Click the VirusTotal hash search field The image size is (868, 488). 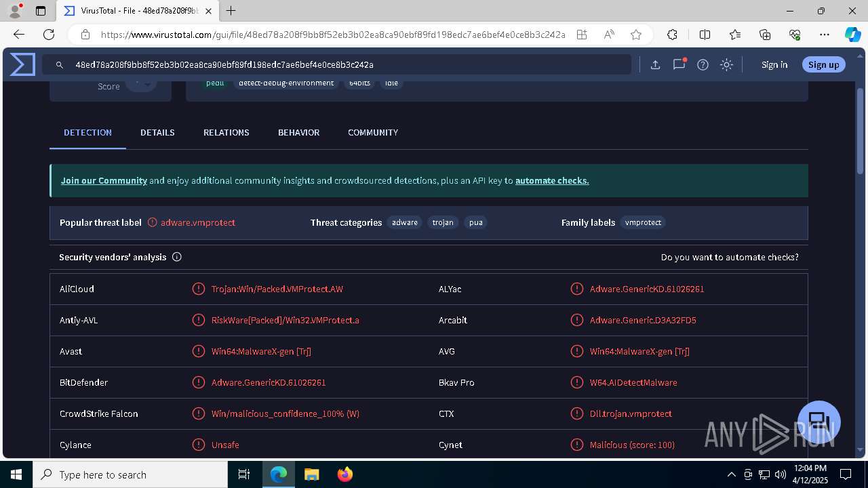pos(337,65)
